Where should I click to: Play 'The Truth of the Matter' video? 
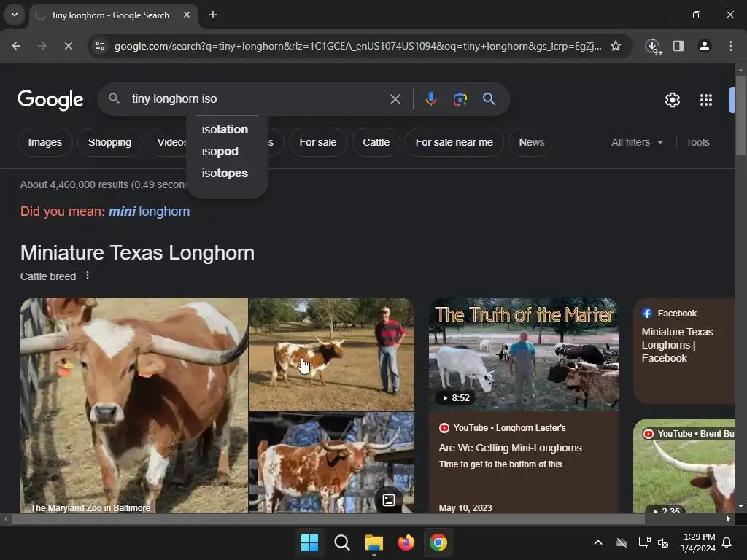point(524,354)
